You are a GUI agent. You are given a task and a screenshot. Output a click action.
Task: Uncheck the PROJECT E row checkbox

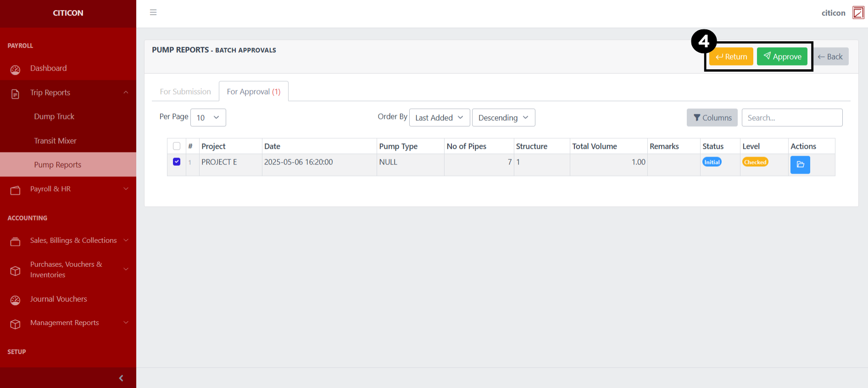point(177,162)
